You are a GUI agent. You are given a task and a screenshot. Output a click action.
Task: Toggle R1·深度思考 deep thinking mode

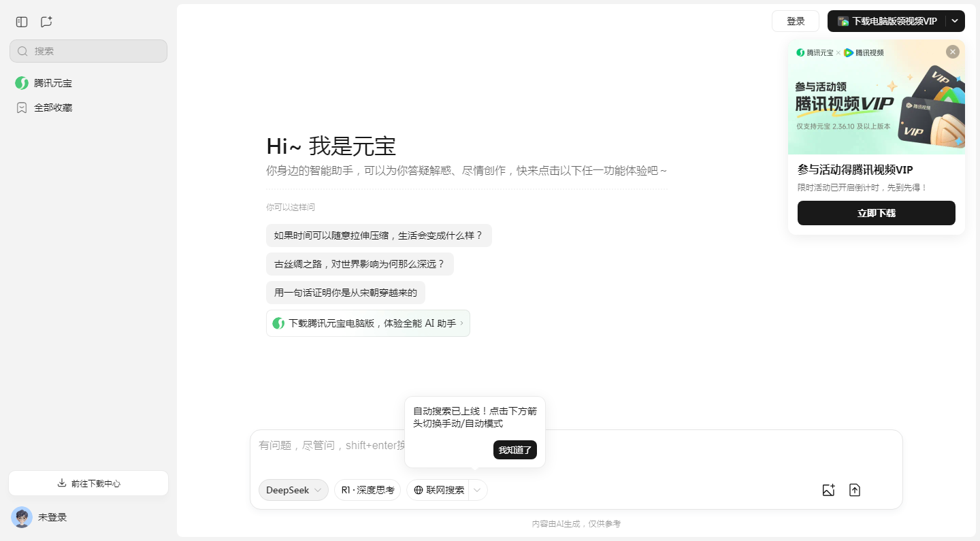[367, 490]
